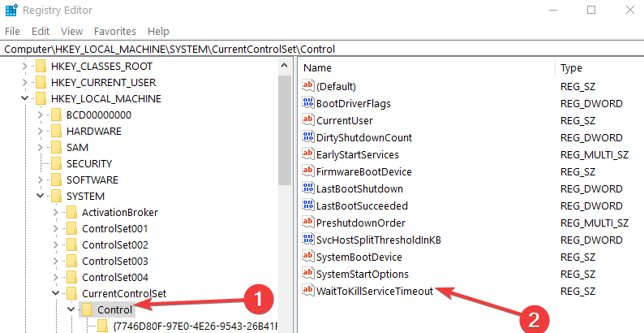Select the PreshutdownOrder value name
The width and height of the screenshot is (644, 333).
(x=361, y=223)
